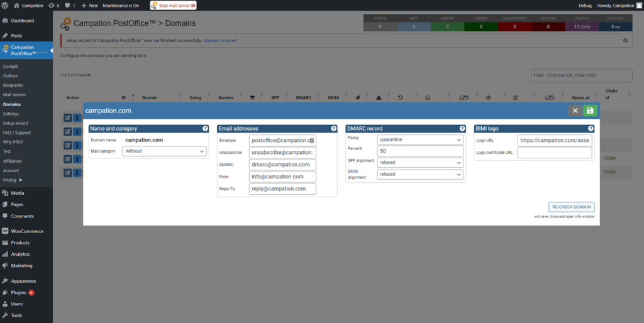
Task: Open the WooCommerce sidebar menu
Action: (x=26, y=231)
